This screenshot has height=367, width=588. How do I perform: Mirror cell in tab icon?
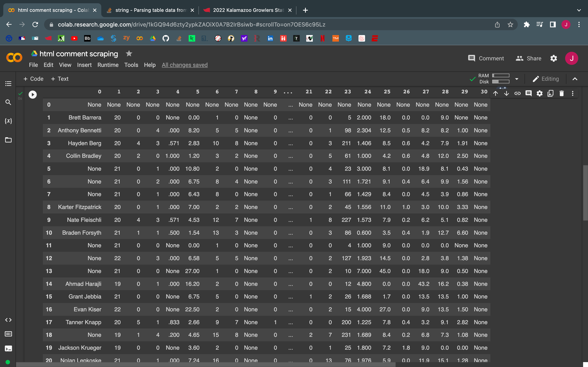coord(550,93)
